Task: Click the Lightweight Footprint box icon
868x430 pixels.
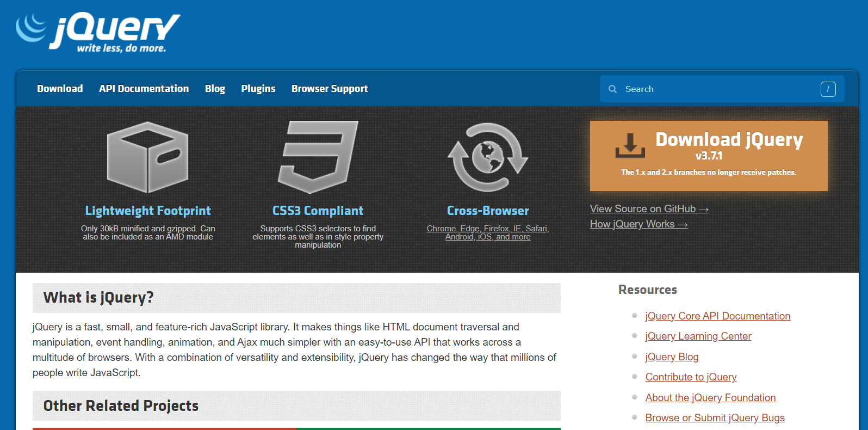Action: coord(147,157)
